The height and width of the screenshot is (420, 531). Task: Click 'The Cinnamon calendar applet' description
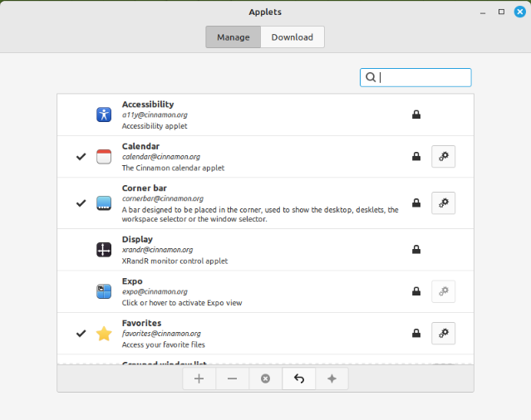[x=173, y=168]
